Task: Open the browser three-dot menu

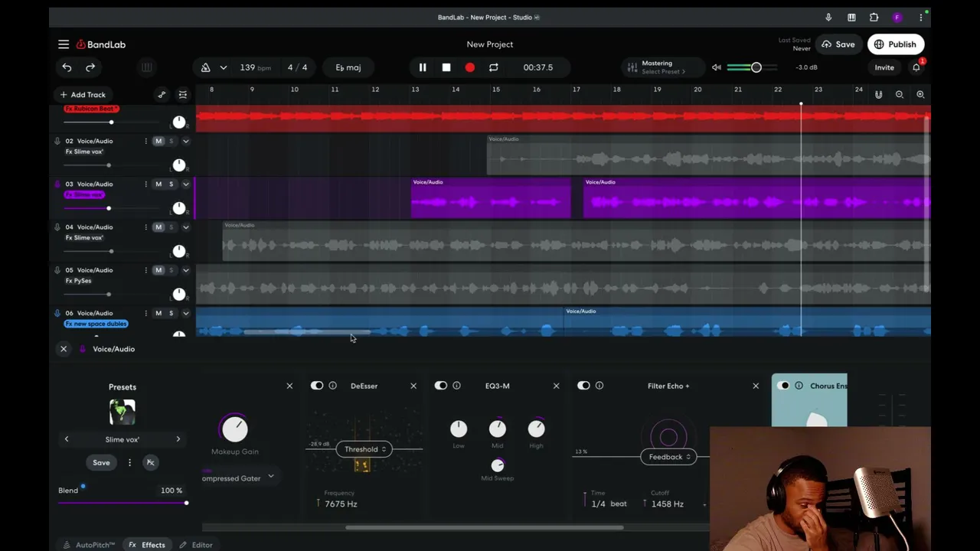Action: [920, 18]
